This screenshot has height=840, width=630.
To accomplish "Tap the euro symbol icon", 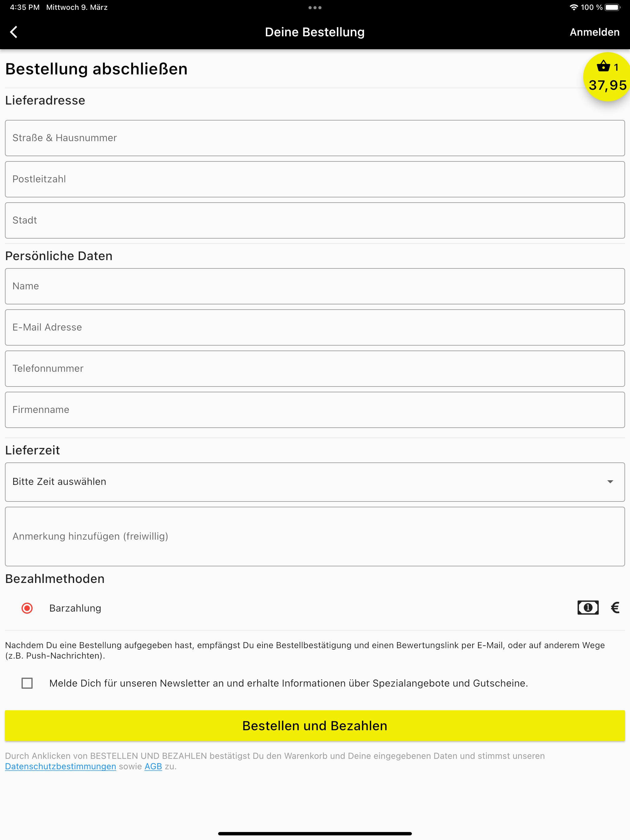I will [x=615, y=608].
